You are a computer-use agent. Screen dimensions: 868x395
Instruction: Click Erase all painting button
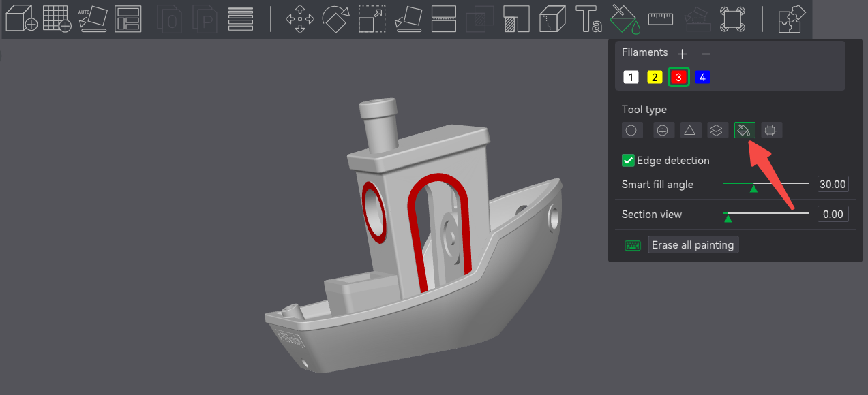pyautogui.click(x=693, y=245)
